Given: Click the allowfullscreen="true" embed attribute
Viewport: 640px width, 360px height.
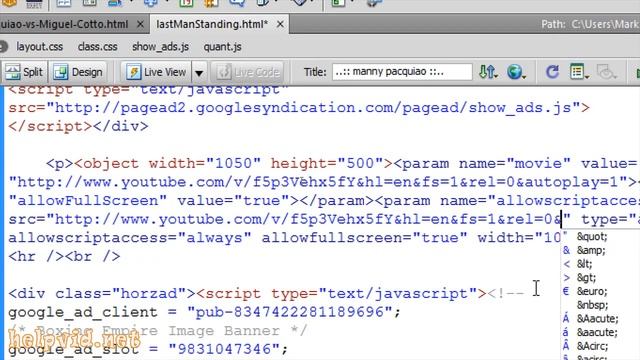Looking at the screenshot, I should tap(364, 238).
